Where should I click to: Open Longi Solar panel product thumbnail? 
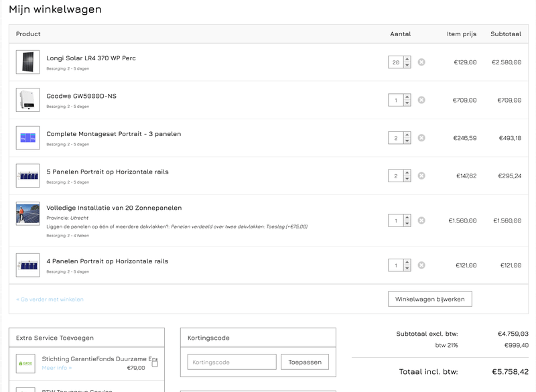(28, 62)
